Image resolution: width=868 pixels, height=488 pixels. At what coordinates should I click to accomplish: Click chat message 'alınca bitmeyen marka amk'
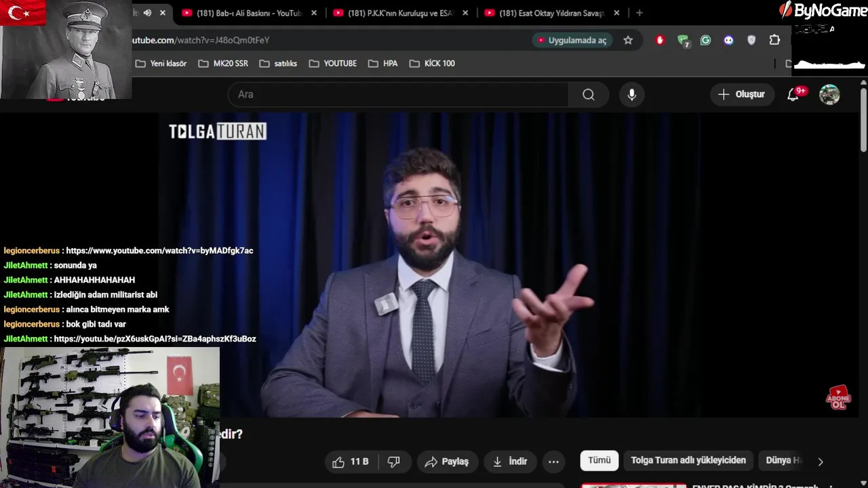coord(117,310)
